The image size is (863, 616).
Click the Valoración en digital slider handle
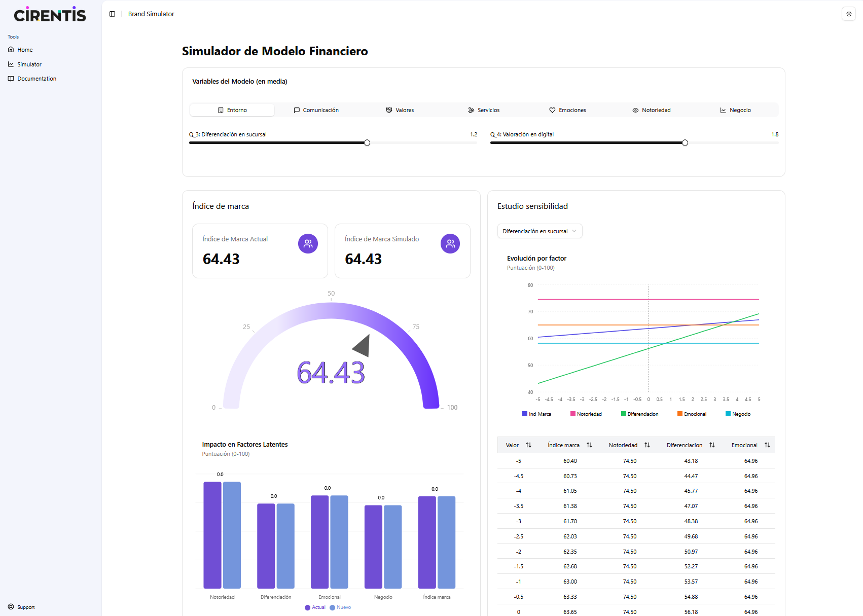tap(685, 143)
